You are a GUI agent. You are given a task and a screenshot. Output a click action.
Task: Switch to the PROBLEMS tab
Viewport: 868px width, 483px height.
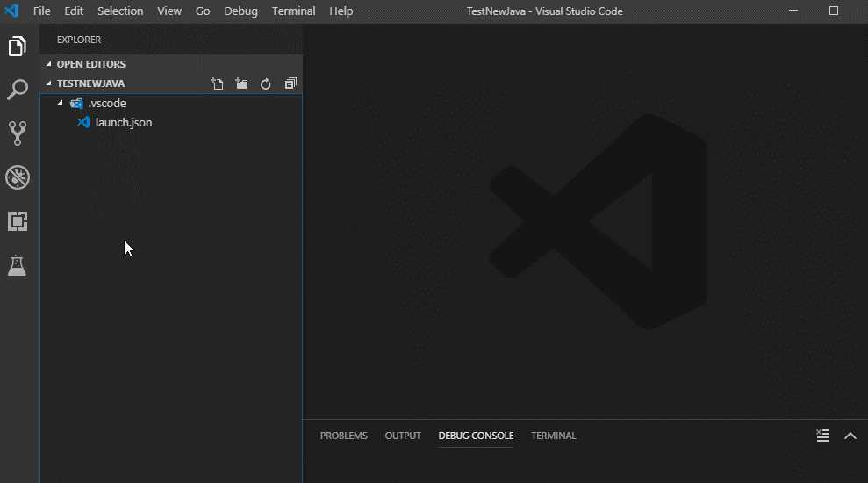(344, 436)
